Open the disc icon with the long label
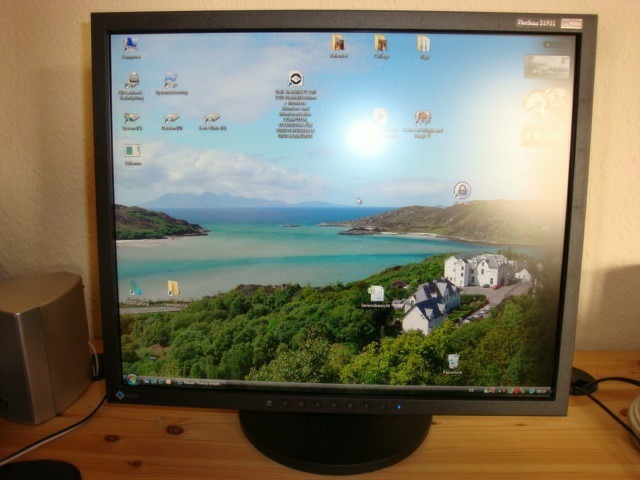Screen dimensions: 640x480 pos(295,79)
